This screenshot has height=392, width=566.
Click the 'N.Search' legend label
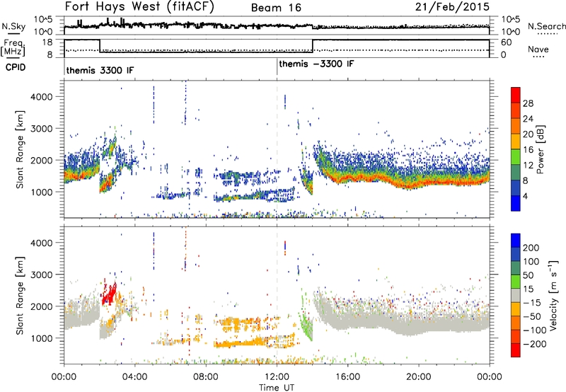coord(546,26)
